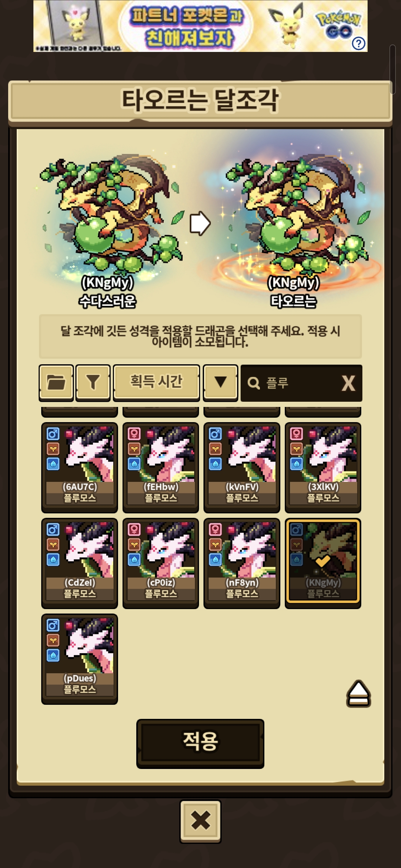
Task: Select the pDues 플루모스 dragon card
Action: 79,659
